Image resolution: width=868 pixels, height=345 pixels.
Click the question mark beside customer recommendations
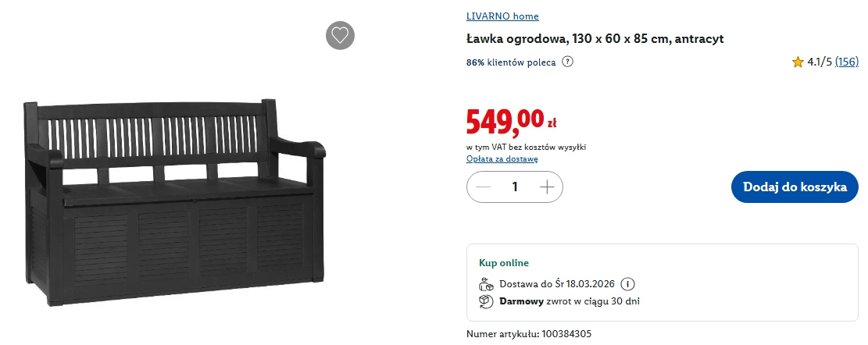coord(568,62)
